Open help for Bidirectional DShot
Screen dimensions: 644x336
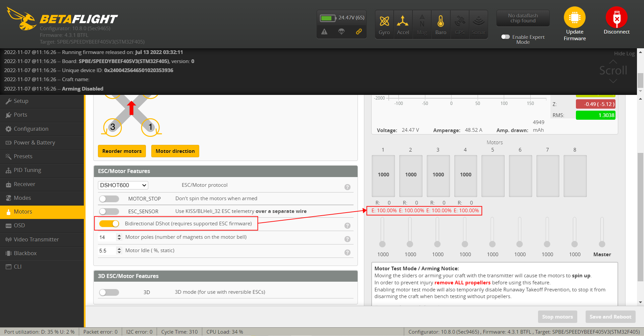[347, 226]
